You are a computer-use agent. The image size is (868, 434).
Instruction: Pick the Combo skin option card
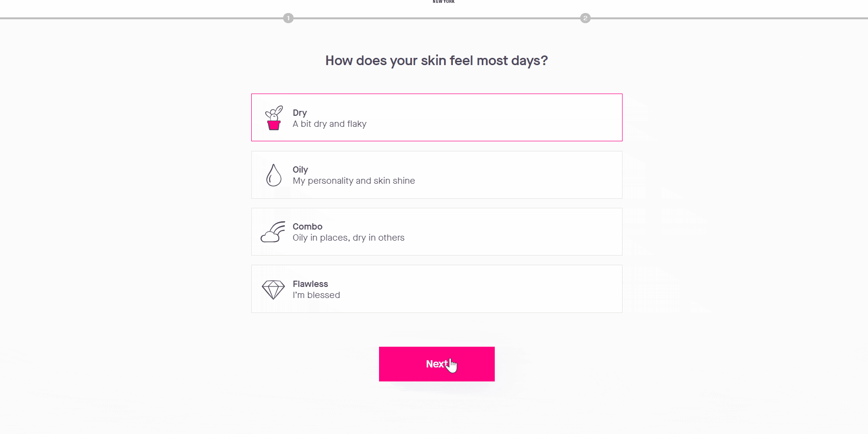[437, 232]
